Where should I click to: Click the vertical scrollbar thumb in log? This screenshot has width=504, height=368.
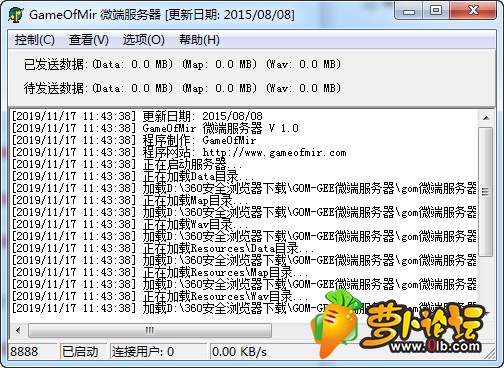coord(486,192)
